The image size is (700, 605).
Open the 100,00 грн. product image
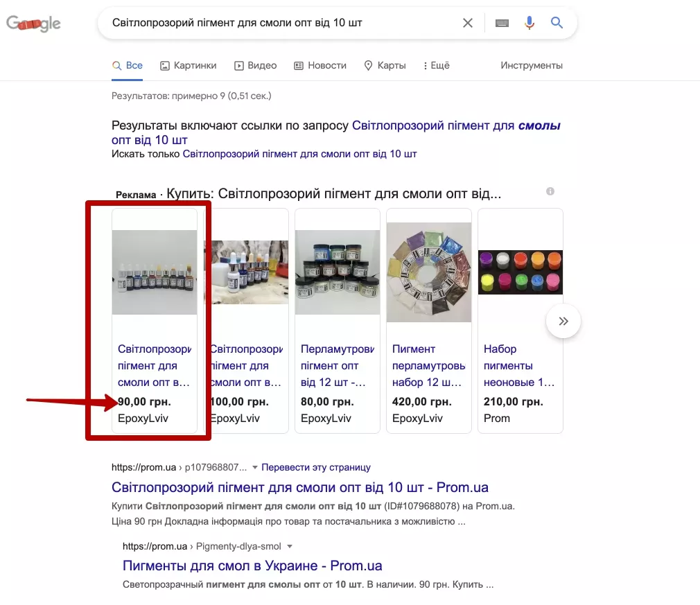tap(246, 272)
